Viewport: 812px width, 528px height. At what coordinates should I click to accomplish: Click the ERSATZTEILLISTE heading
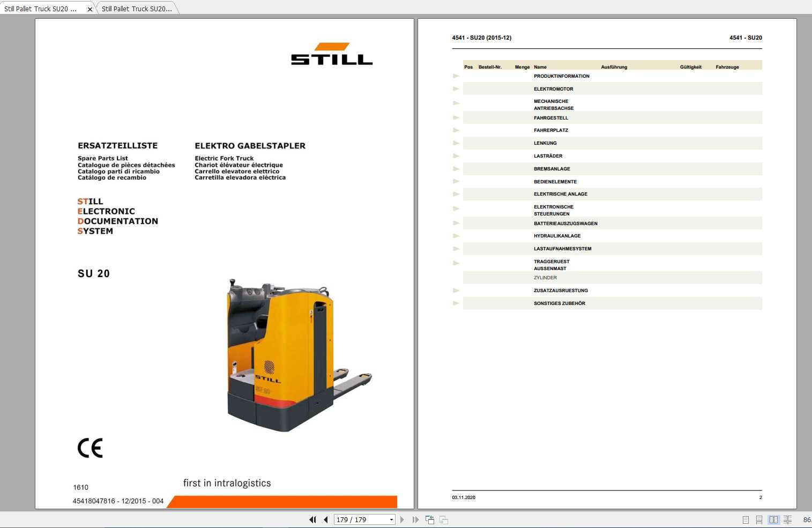coord(118,146)
